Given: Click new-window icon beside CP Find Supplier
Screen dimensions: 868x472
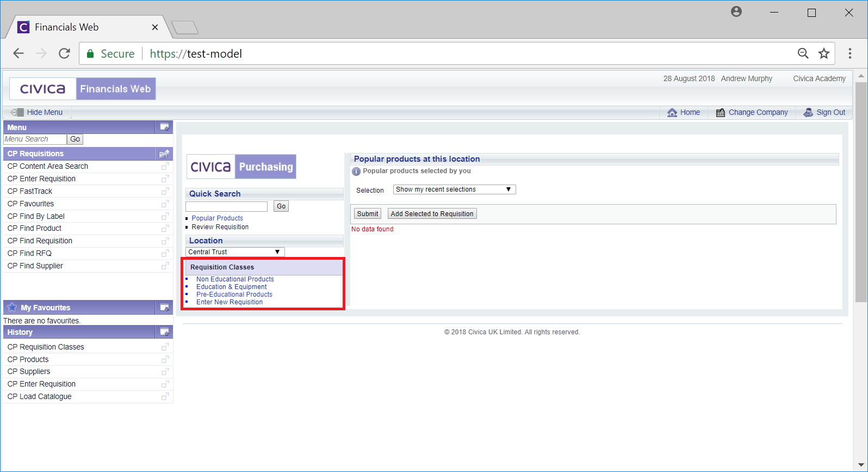Looking at the screenshot, I should click(165, 266).
